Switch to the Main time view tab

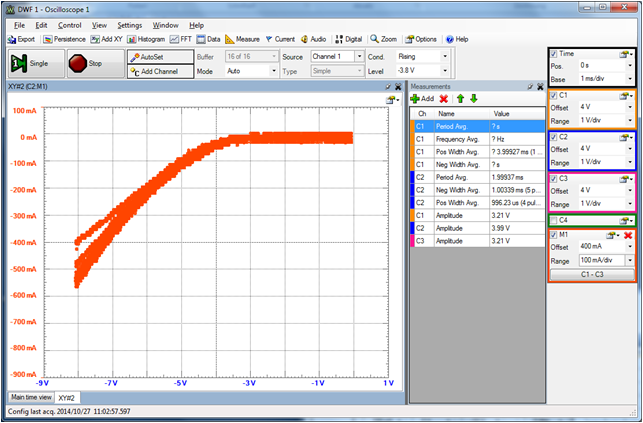pyautogui.click(x=29, y=398)
